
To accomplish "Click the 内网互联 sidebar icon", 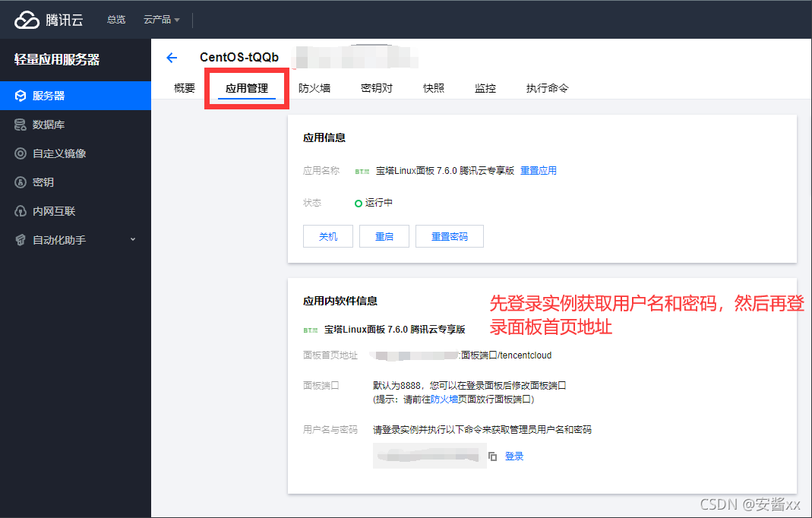I will click(x=21, y=211).
